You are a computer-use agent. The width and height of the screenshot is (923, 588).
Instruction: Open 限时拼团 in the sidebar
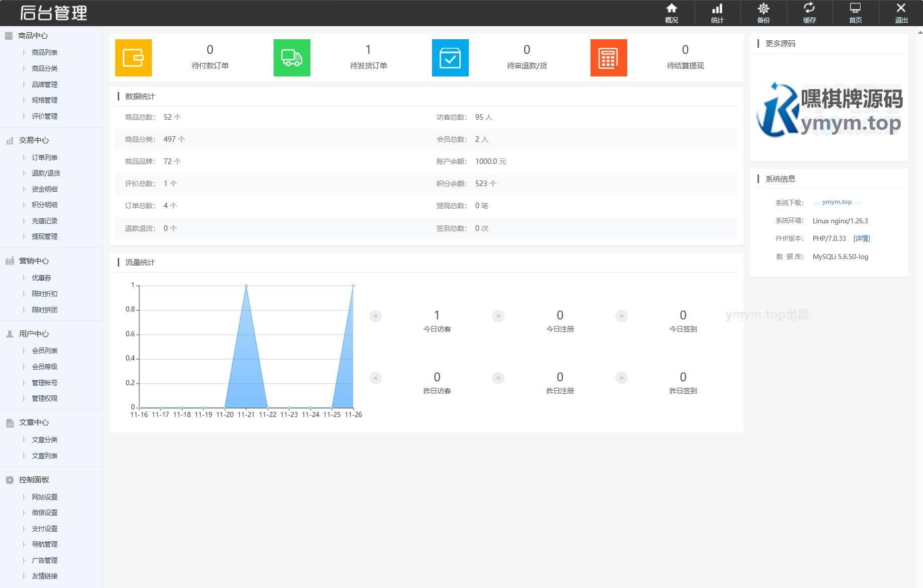(x=45, y=310)
